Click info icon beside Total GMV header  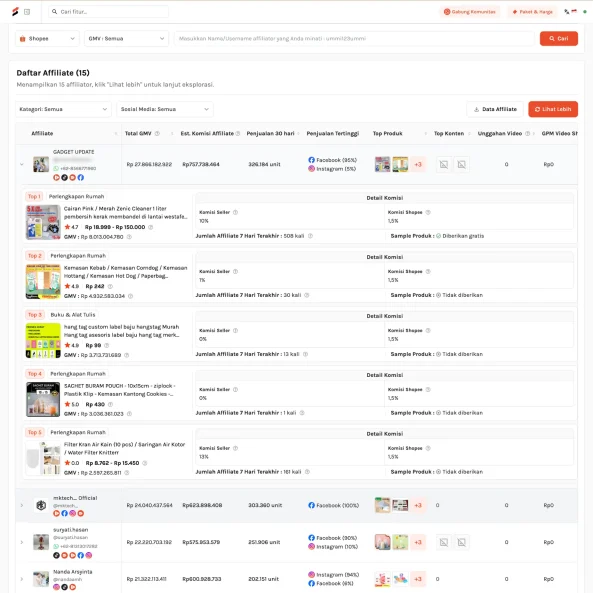click(x=157, y=134)
